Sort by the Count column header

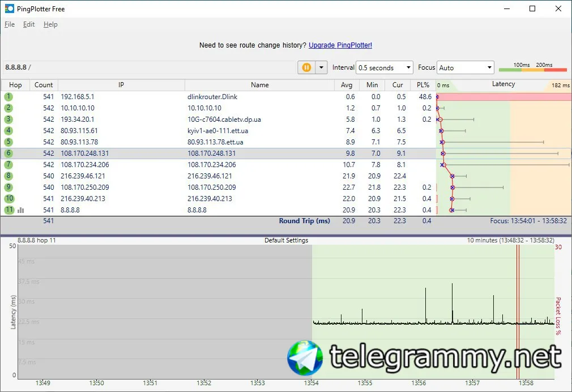point(44,85)
